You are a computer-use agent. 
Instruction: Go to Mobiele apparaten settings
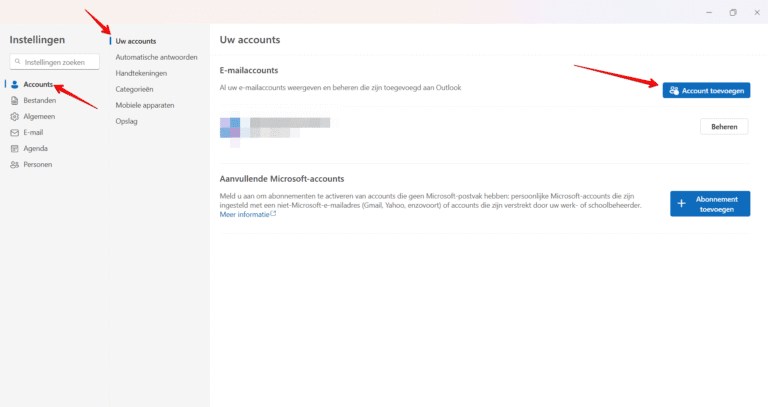[147, 105]
